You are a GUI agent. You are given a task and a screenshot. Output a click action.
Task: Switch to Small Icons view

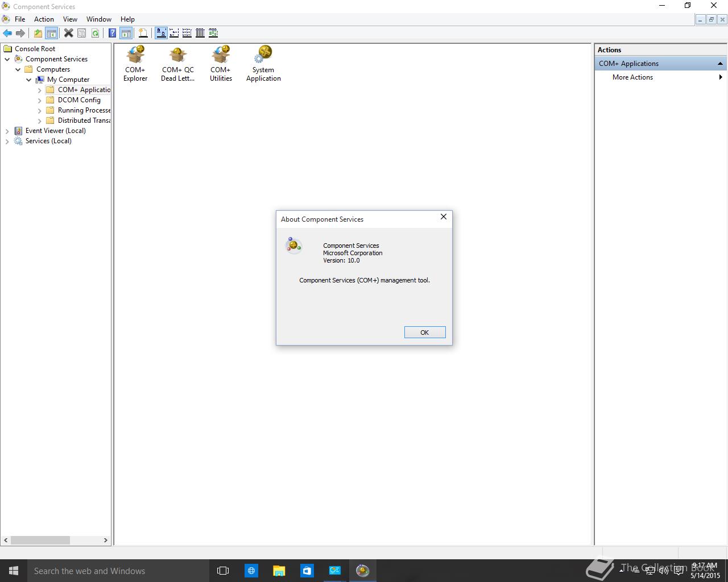pyautogui.click(x=174, y=33)
